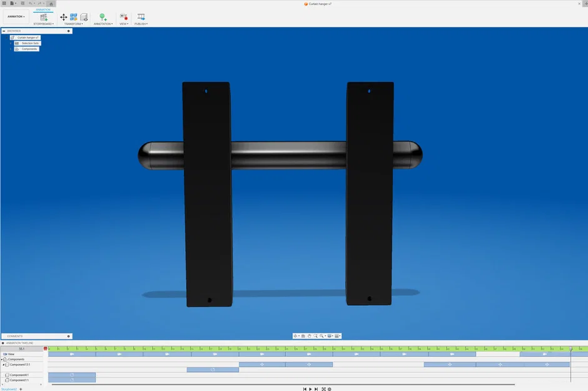Select the View row in timeline
This screenshot has width=588, height=391.
[x=22, y=354]
